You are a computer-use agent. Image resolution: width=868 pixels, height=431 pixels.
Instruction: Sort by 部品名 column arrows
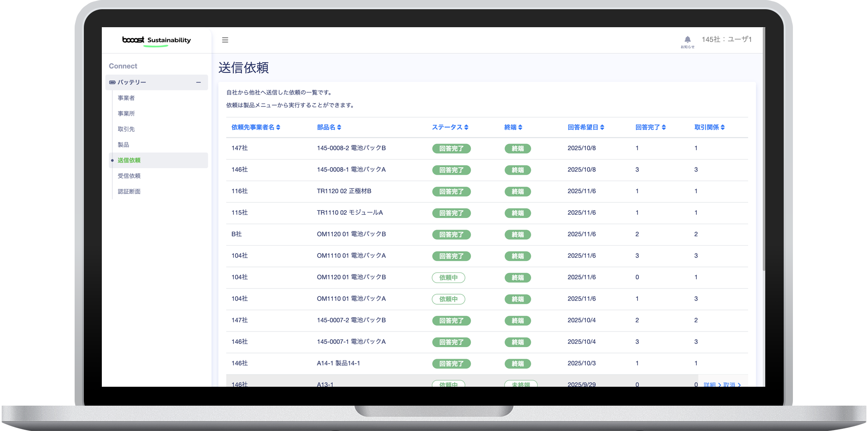[x=339, y=127]
